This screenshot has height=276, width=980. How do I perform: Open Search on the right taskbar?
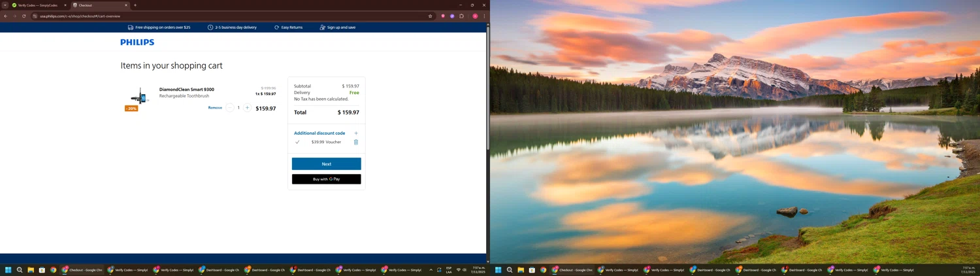pyautogui.click(x=510, y=269)
